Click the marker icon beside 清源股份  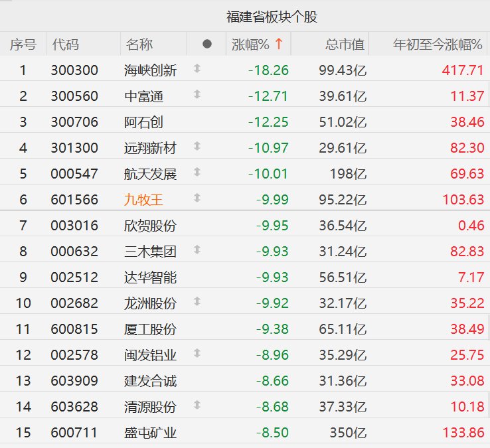[197, 405]
